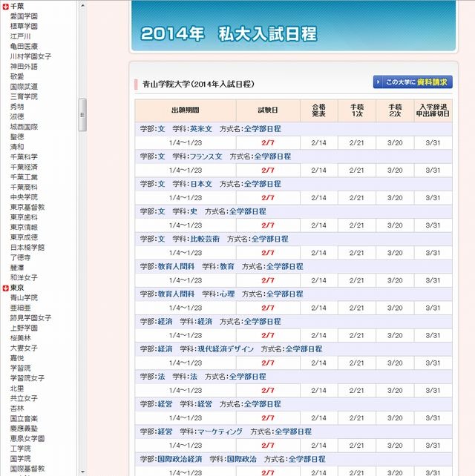Image resolution: width=475 pixels, height=476 pixels.
Task: Select 了徳寺 in the sidebar
Action: [20, 257]
